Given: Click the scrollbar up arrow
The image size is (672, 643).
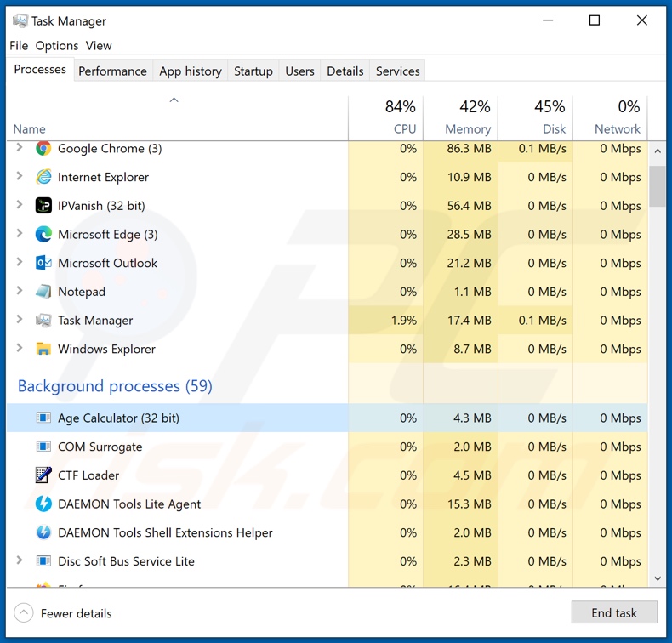Looking at the screenshot, I should pos(658,151).
